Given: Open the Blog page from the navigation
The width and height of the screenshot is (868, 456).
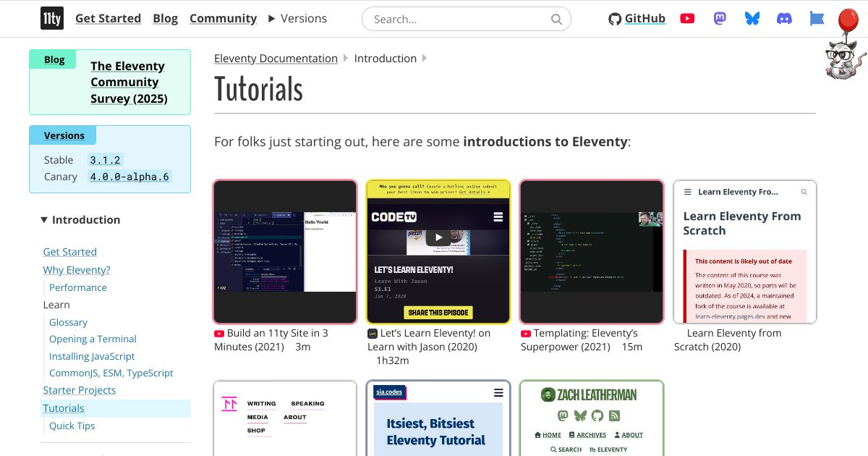Looking at the screenshot, I should (166, 18).
